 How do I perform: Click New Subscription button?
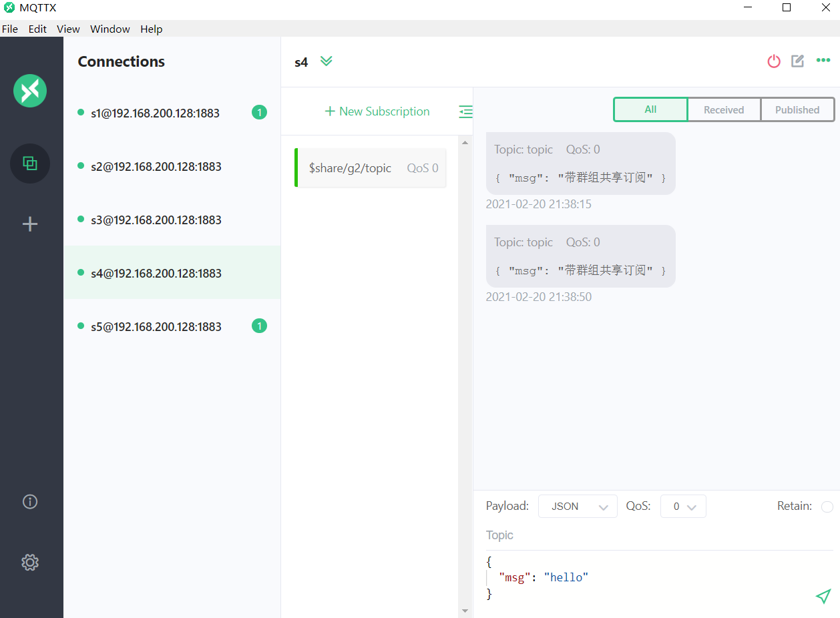[377, 111]
